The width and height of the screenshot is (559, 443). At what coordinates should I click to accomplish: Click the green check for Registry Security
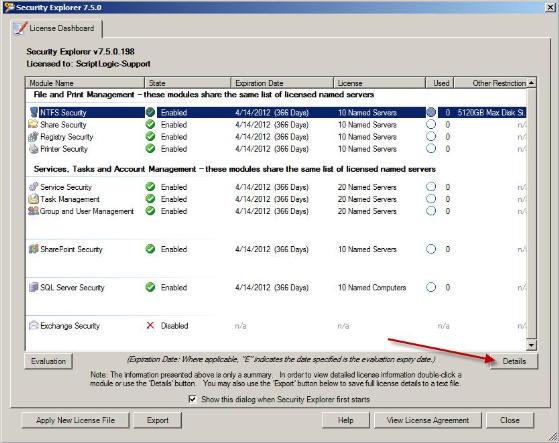tap(150, 136)
